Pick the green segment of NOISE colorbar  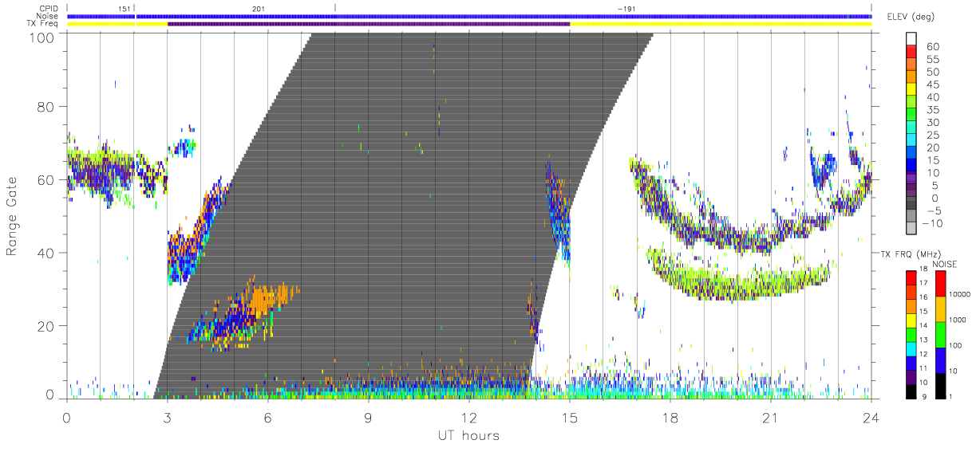pyautogui.click(x=940, y=334)
